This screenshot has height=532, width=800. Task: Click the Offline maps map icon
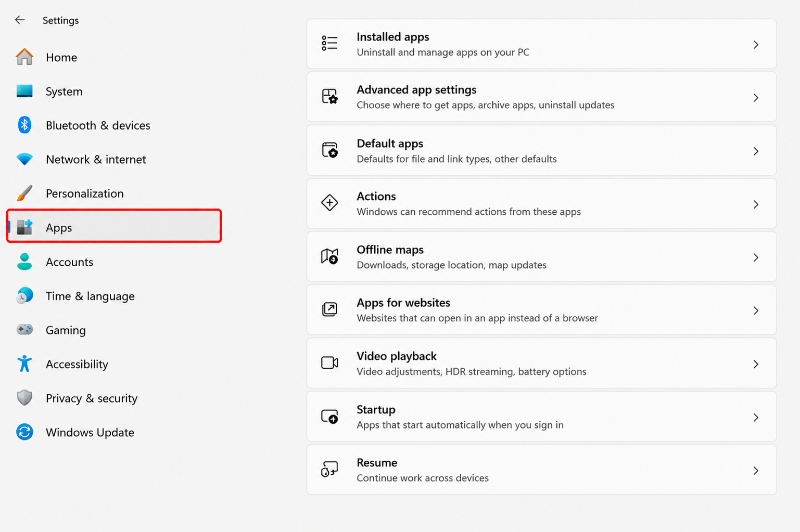pos(330,256)
